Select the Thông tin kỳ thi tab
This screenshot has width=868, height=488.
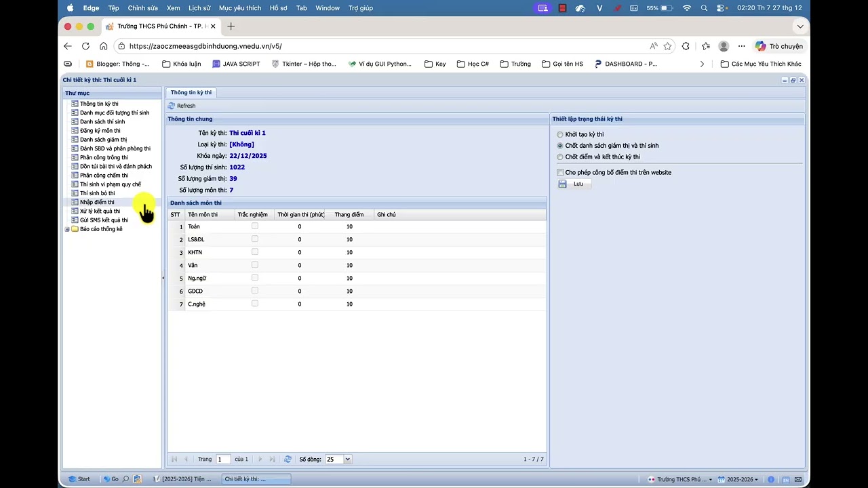click(x=191, y=92)
